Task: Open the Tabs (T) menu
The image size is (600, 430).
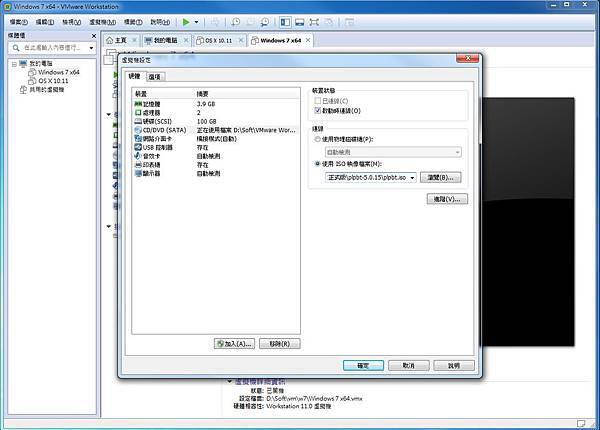Action: pyautogui.click(x=133, y=22)
